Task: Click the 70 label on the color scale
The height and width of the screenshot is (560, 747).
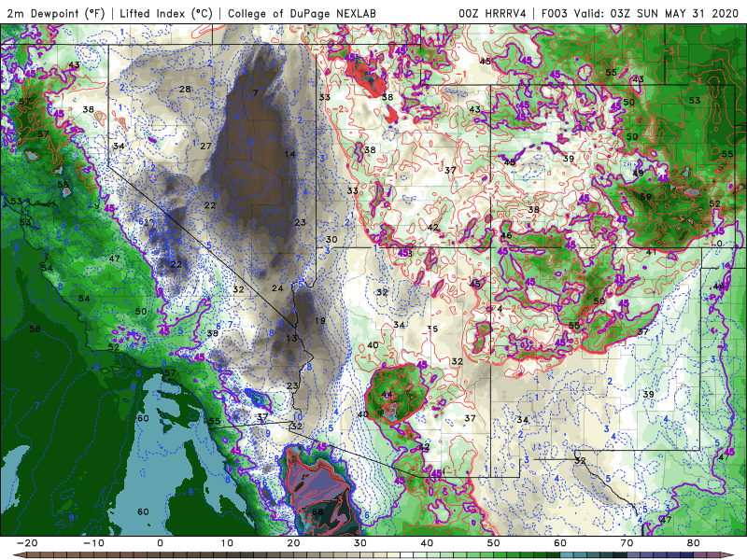Action: click(627, 543)
